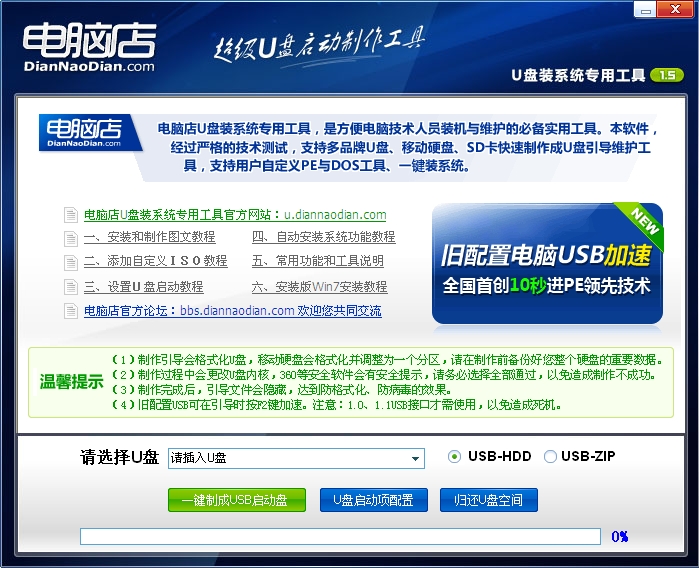Open 四、自动安装系统功能教程 link
This screenshot has width=699, height=568.
[324, 237]
